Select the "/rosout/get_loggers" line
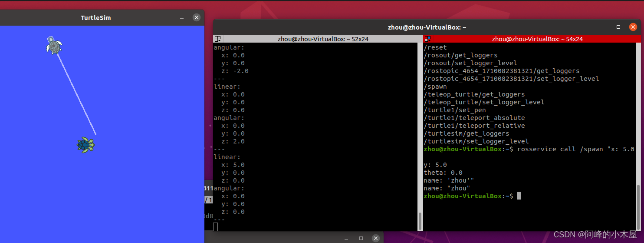The height and width of the screenshot is (243, 644). [x=460, y=55]
